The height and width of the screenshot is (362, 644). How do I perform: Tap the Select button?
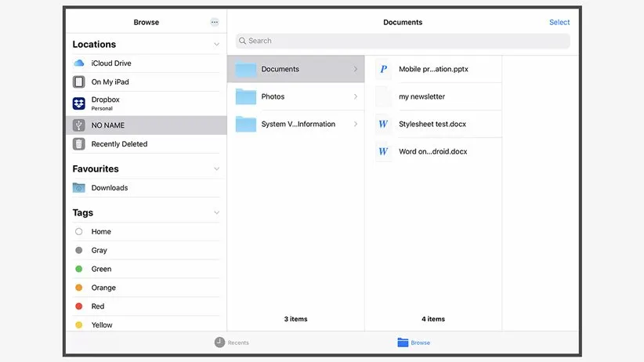tap(559, 23)
